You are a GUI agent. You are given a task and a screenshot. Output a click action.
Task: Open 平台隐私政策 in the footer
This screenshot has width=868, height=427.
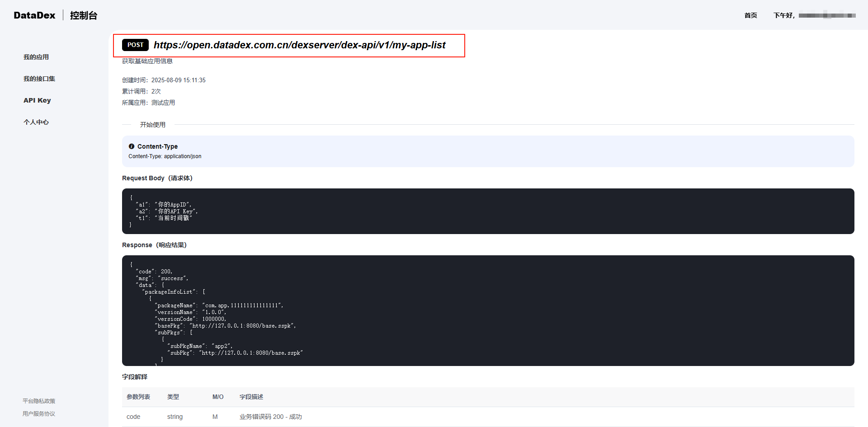[x=38, y=401]
